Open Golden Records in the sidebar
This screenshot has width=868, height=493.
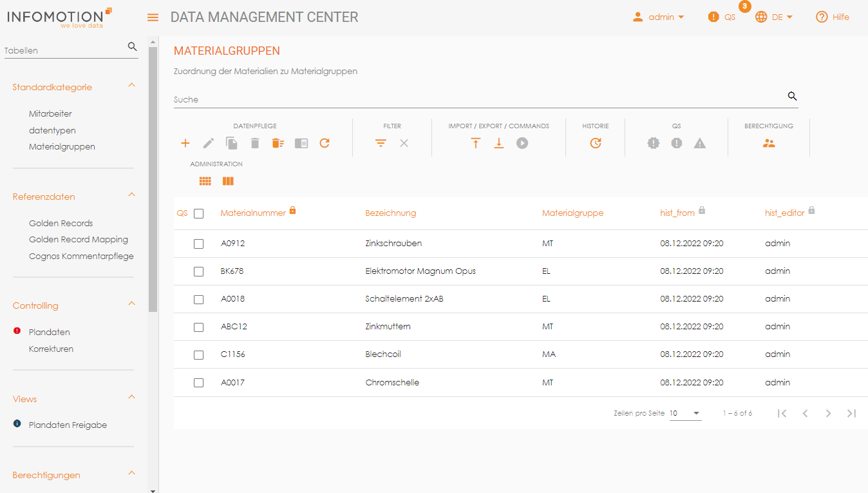[x=61, y=223]
